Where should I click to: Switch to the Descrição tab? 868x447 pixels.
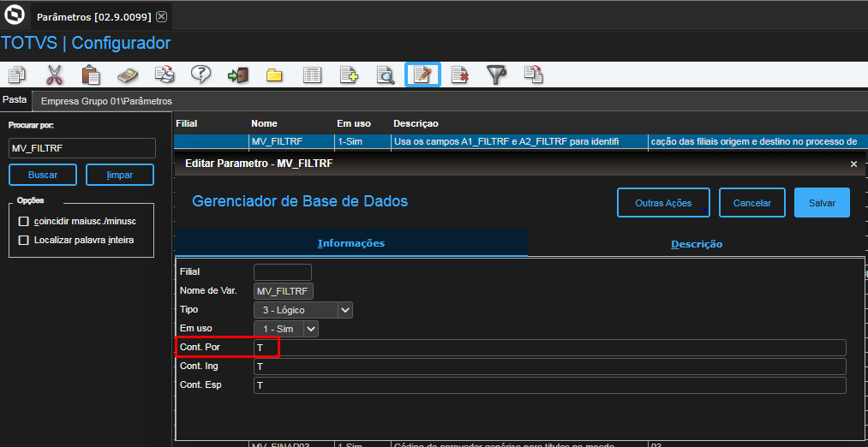(x=697, y=243)
